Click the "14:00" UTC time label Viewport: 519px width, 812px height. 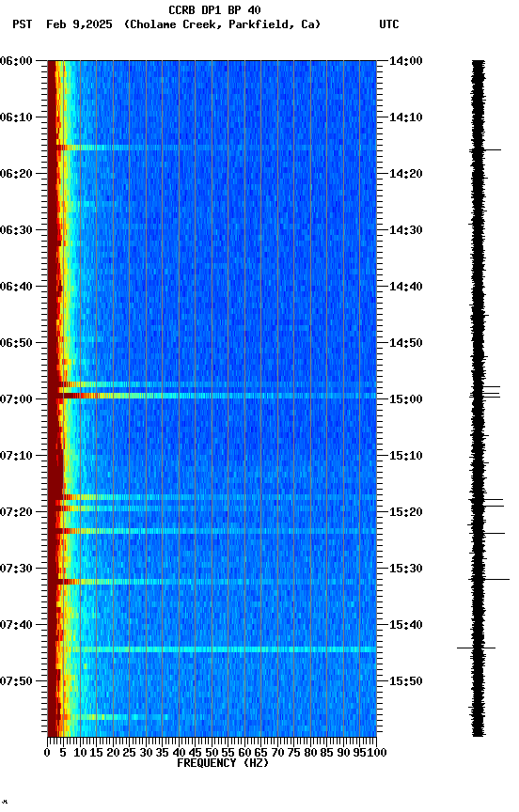pyautogui.click(x=406, y=61)
